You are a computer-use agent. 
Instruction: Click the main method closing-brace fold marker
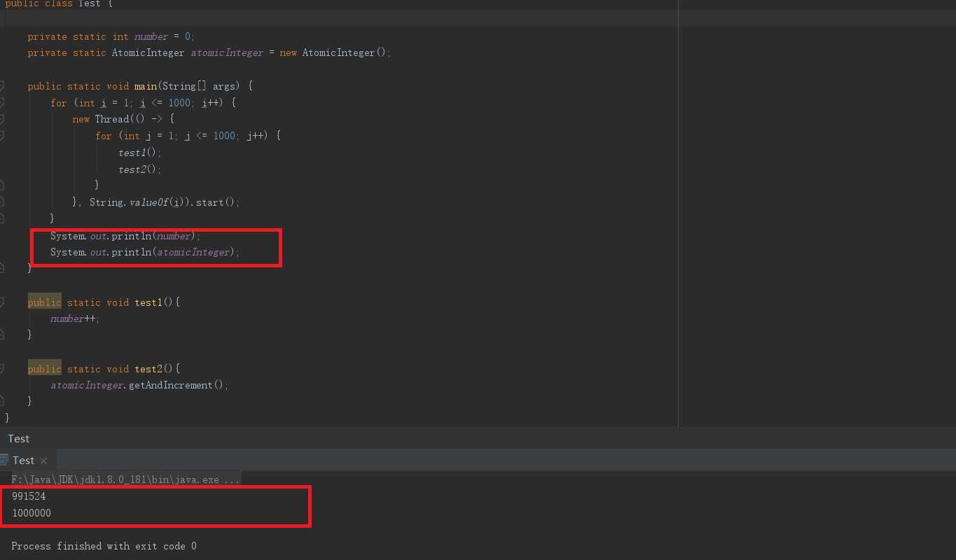click(x=1, y=268)
